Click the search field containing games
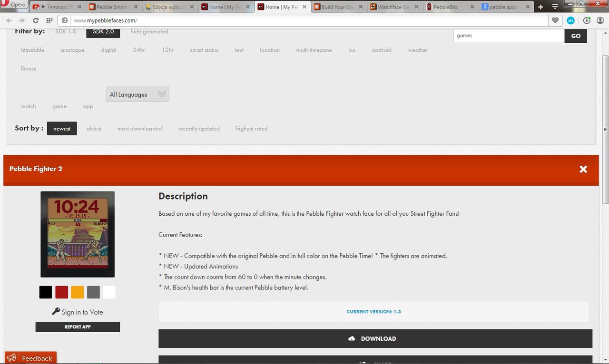Viewport: 609px width, 364px height. tap(509, 36)
